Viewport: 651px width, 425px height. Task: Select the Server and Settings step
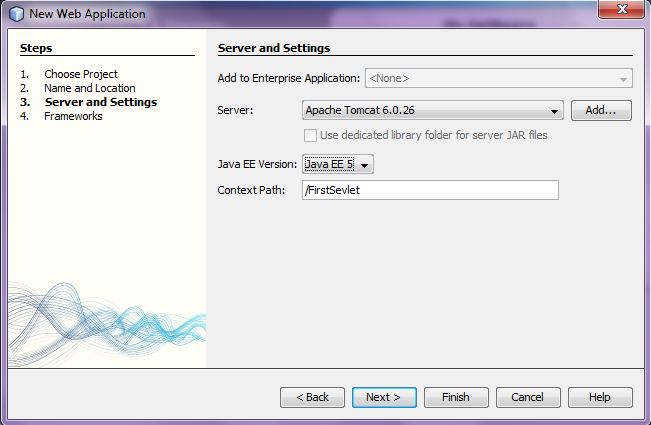[101, 102]
